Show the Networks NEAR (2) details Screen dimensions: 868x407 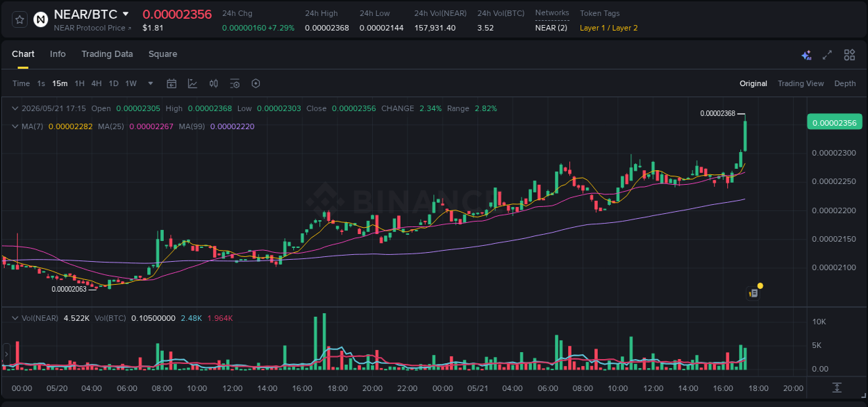[551, 28]
